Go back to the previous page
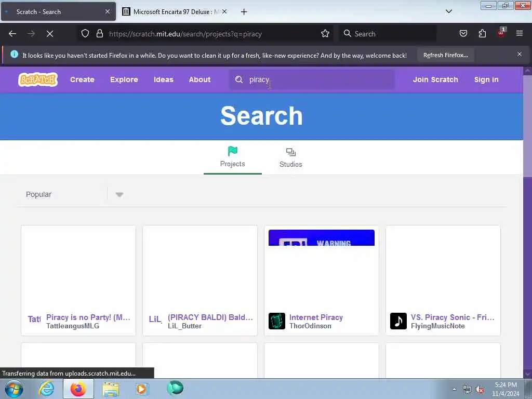Viewport: 532px width, 399px height. click(12, 34)
